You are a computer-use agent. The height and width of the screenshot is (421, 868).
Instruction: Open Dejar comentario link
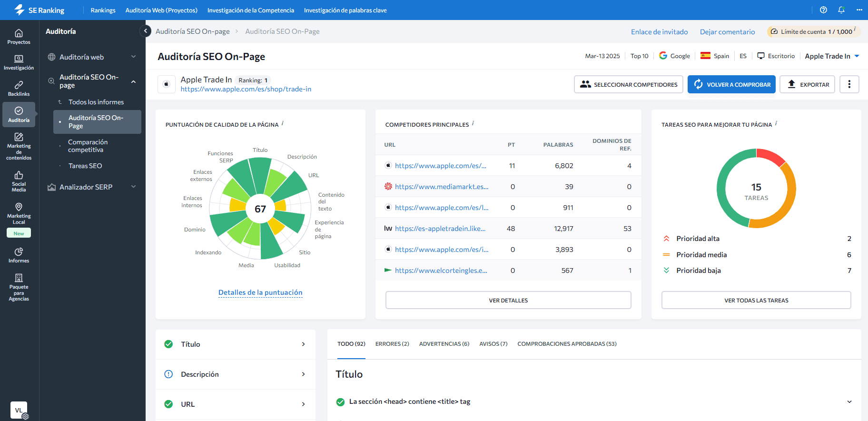pyautogui.click(x=727, y=32)
